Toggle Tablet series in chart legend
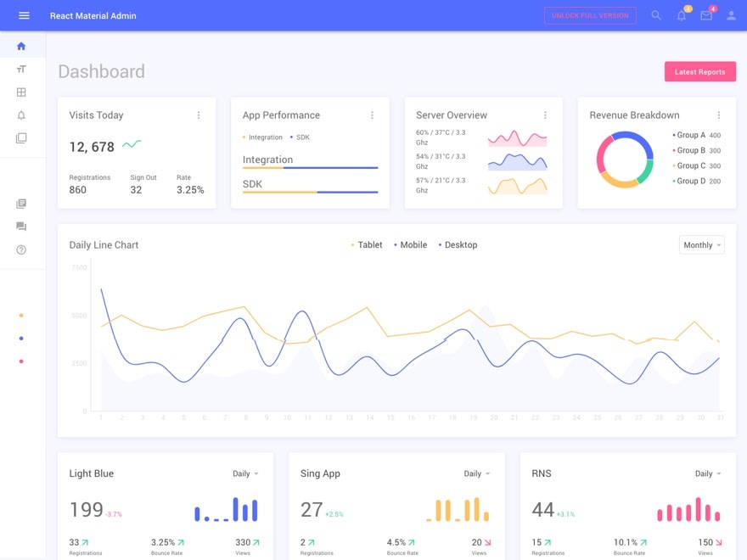The image size is (747, 560). [367, 245]
